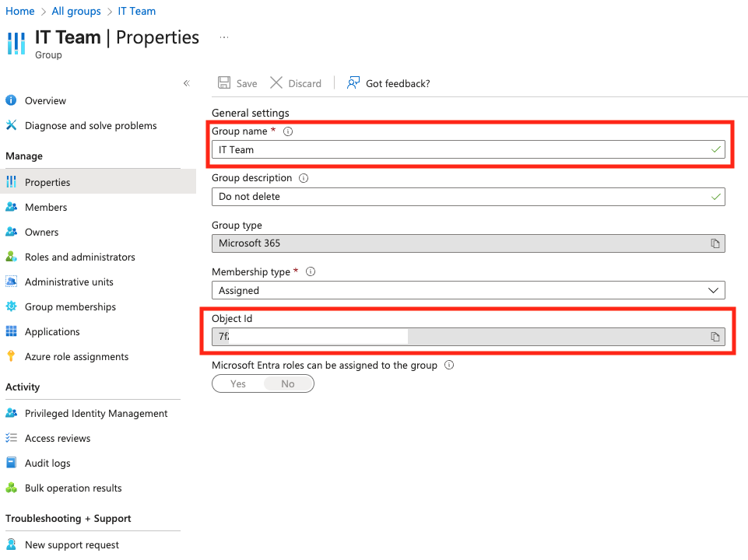
Task: Collapse the left navigation menu
Action: point(186,83)
